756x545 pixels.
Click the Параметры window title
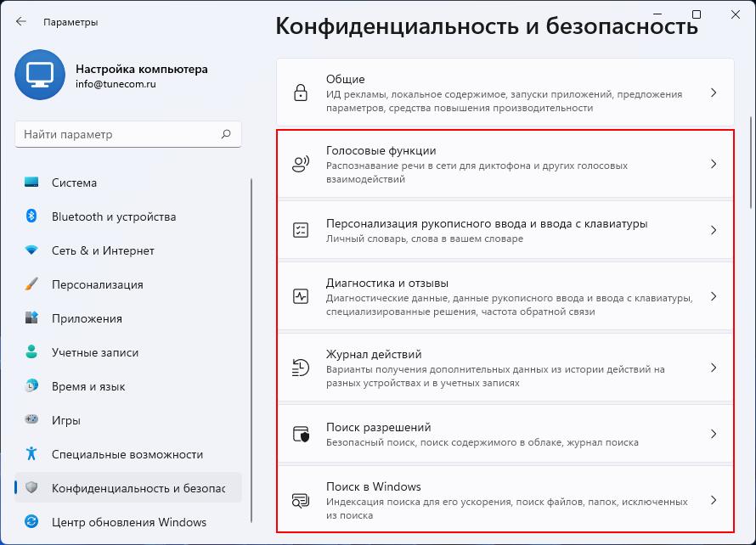pos(71,22)
